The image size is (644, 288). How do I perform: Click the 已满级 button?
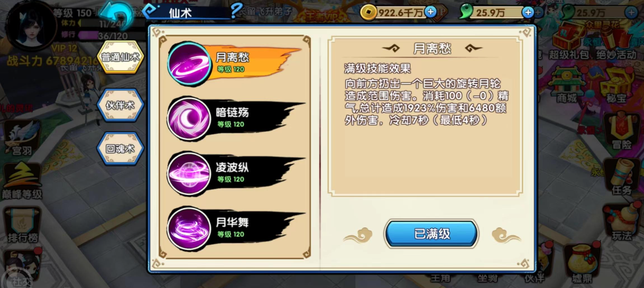[x=431, y=234]
